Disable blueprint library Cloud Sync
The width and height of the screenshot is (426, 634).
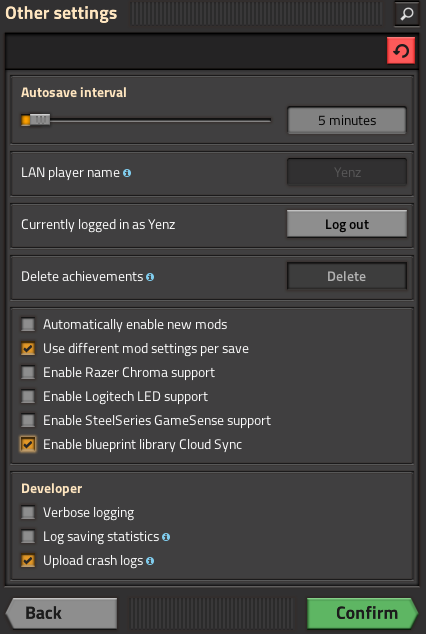[x=28, y=444]
